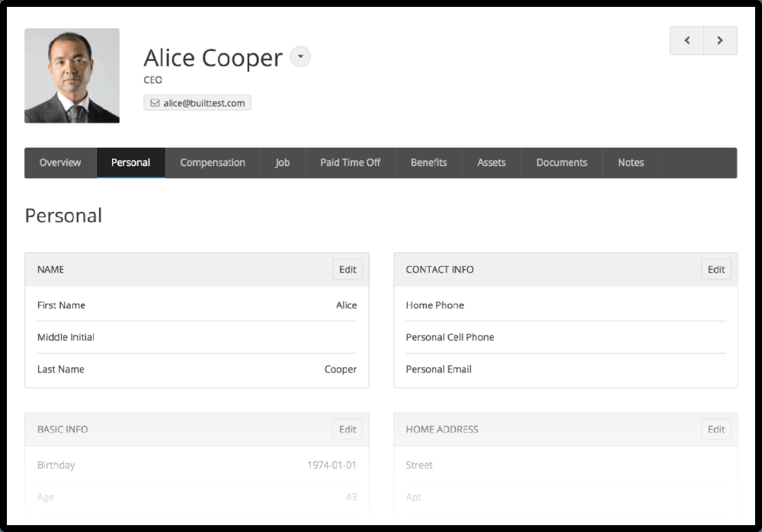Viewport: 762px width, 532px height.
Task: Go to the Benefits tab
Action: pos(428,162)
